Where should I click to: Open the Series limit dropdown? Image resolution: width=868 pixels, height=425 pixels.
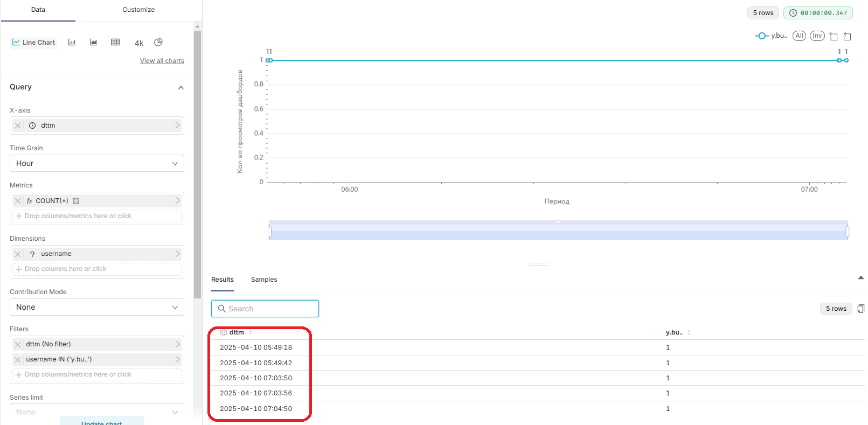[97, 412]
